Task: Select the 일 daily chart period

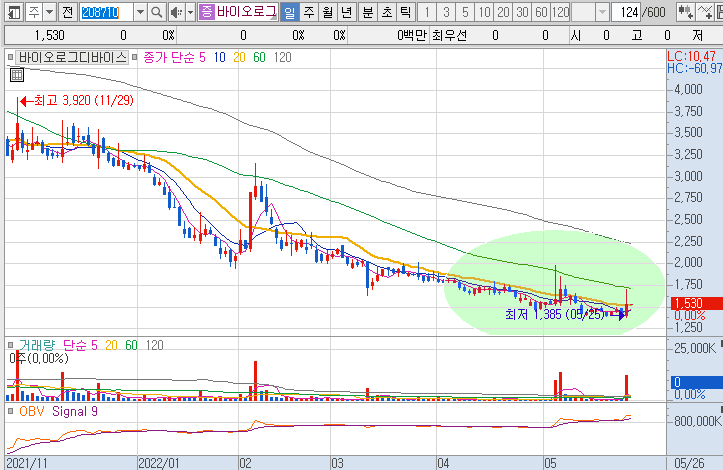Action: tap(289, 12)
